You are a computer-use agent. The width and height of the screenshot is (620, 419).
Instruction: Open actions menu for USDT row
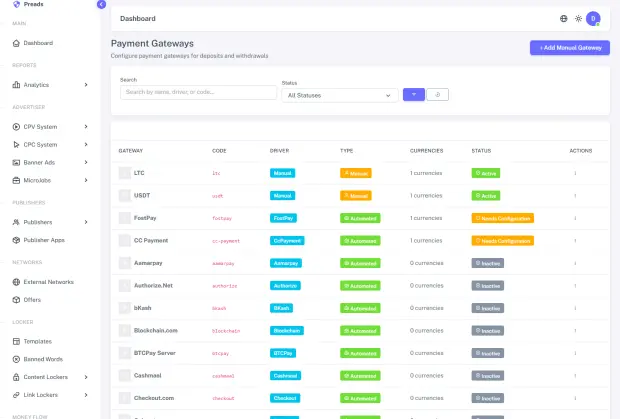point(575,196)
